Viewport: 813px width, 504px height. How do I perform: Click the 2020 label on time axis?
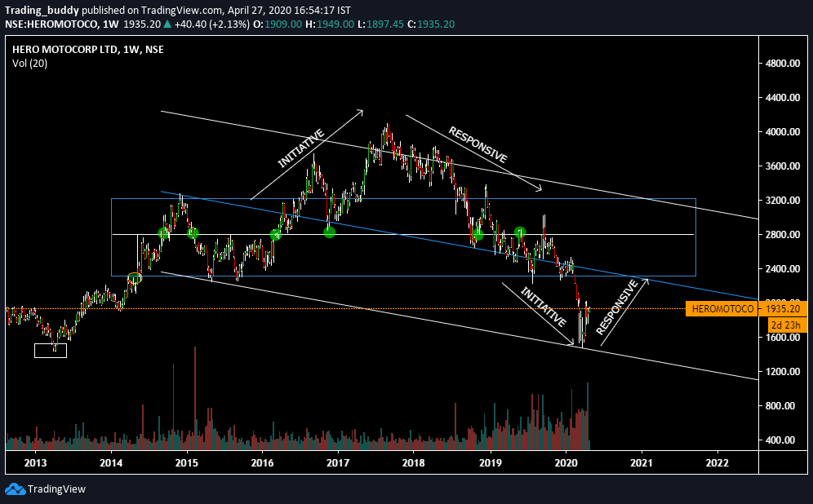pyautogui.click(x=566, y=462)
